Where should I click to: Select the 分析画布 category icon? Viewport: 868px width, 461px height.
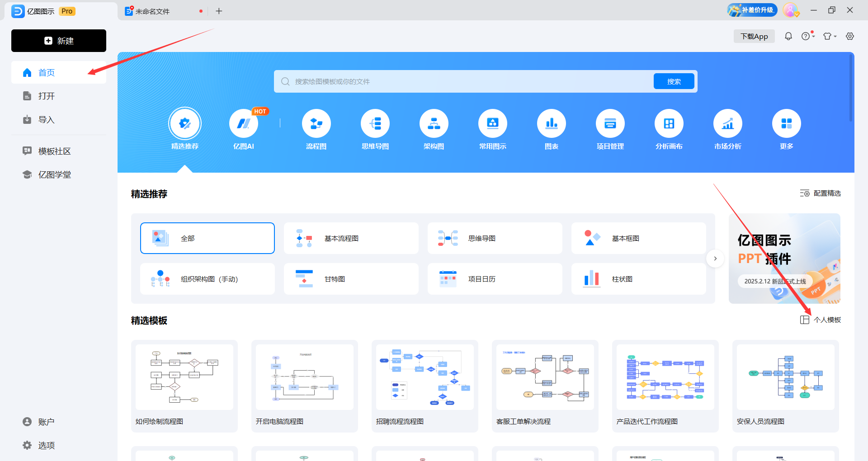pos(669,123)
